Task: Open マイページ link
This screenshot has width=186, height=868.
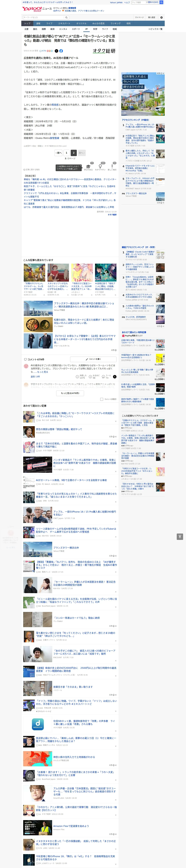Action: pos(139,17)
